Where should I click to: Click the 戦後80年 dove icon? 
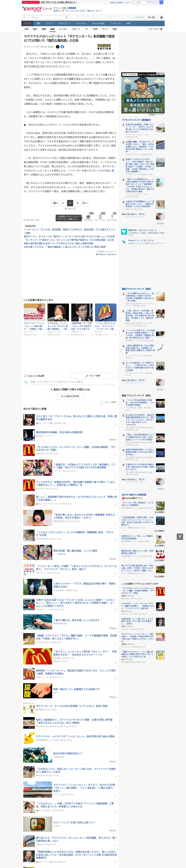click(x=124, y=232)
